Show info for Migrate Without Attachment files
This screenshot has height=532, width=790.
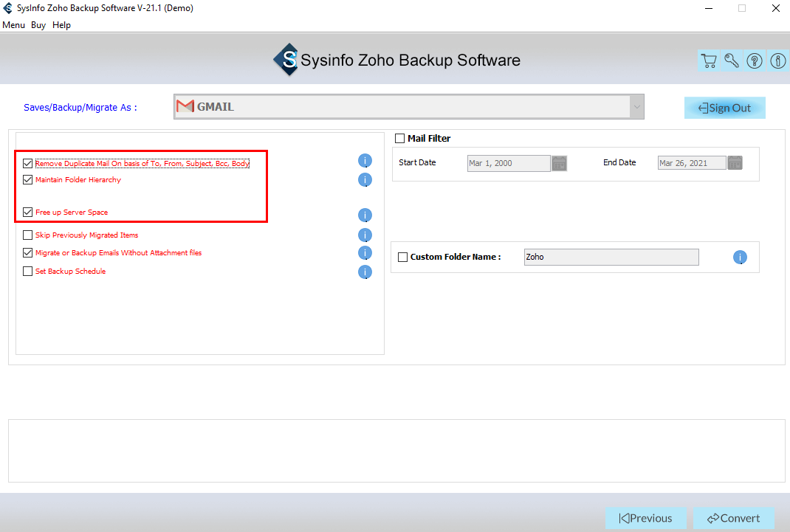[x=365, y=252]
